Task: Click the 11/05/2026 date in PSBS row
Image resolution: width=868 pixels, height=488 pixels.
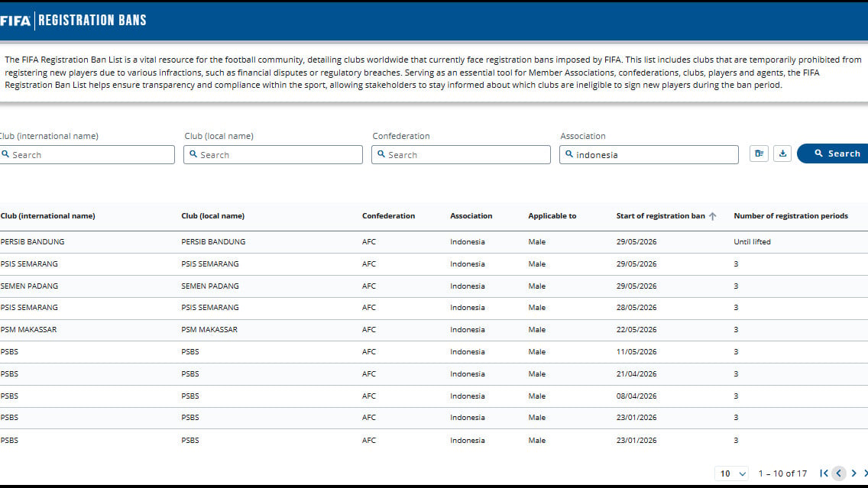Action: pyautogui.click(x=636, y=351)
